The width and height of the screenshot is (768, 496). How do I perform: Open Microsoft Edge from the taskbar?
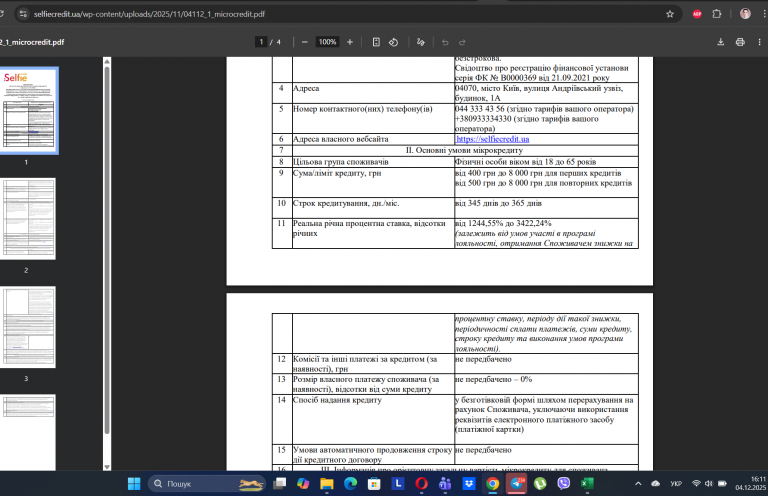point(350,484)
